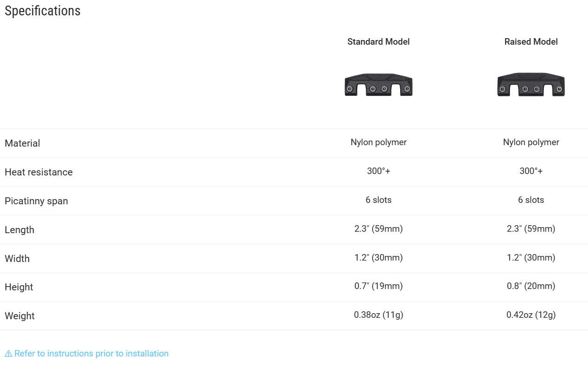
Task: Select the Specifications heading
Action: pyautogui.click(x=42, y=11)
